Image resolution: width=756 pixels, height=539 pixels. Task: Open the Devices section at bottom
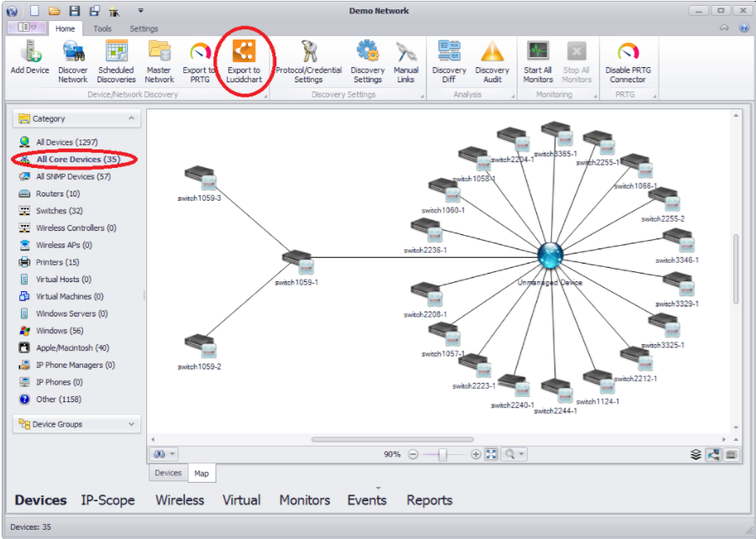pyautogui.click(x=41, y=500)
